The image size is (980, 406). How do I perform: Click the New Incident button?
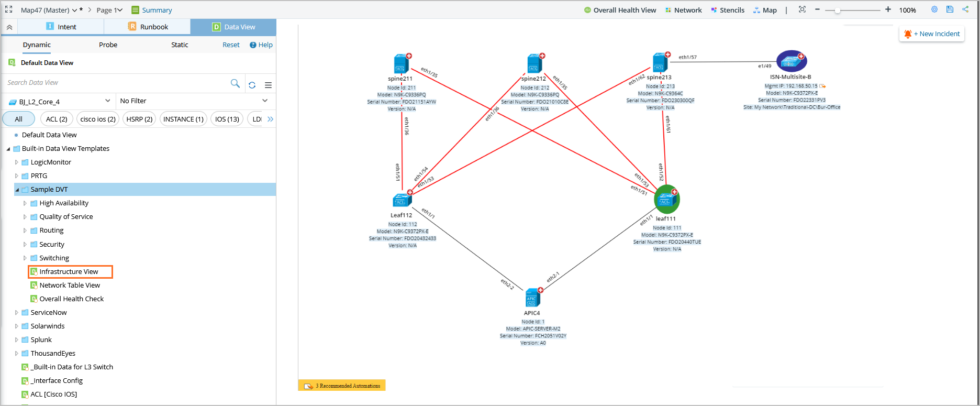point(932,34)
